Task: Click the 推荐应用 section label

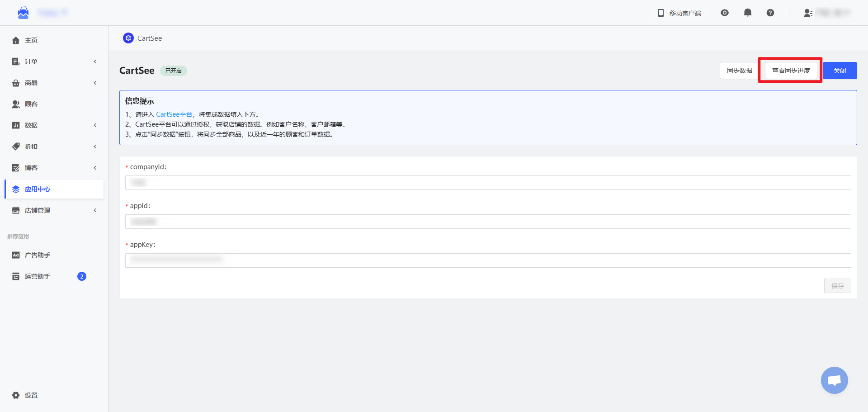Action: pyautogui.click(x=18, y=237)
